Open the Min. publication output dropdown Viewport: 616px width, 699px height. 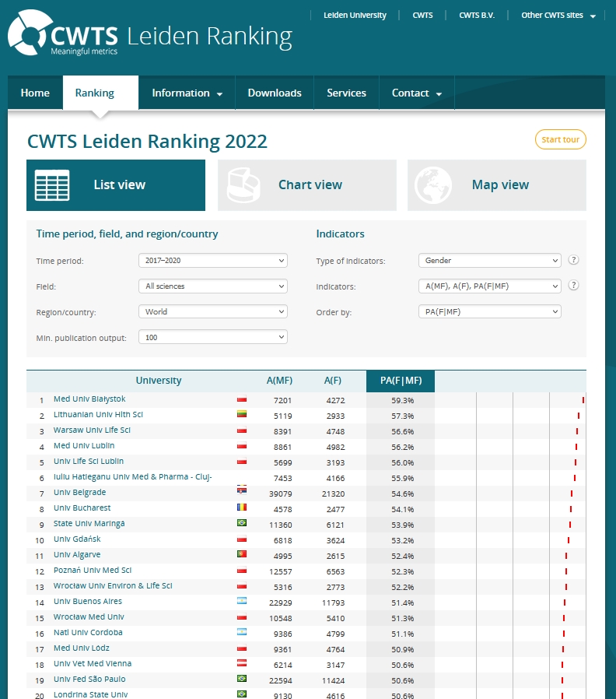point(213,338)
